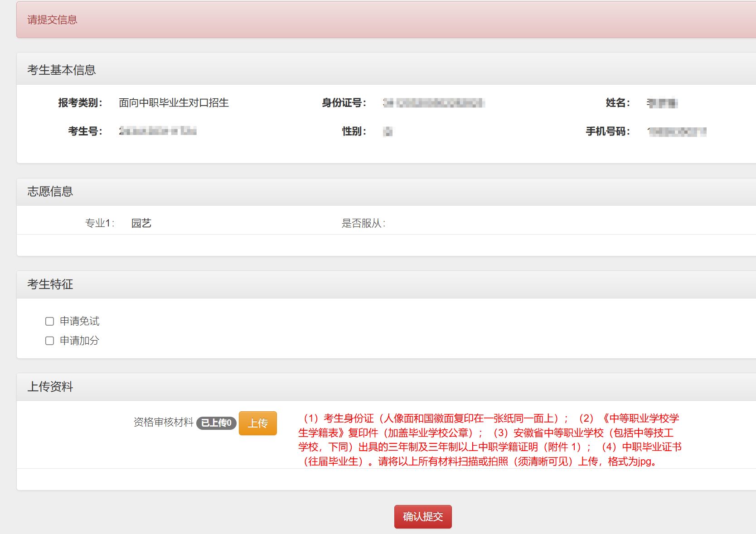Click the blurred 身份证号 value
The width and height of the screenshot is (756, 534).
click(434, 103)
